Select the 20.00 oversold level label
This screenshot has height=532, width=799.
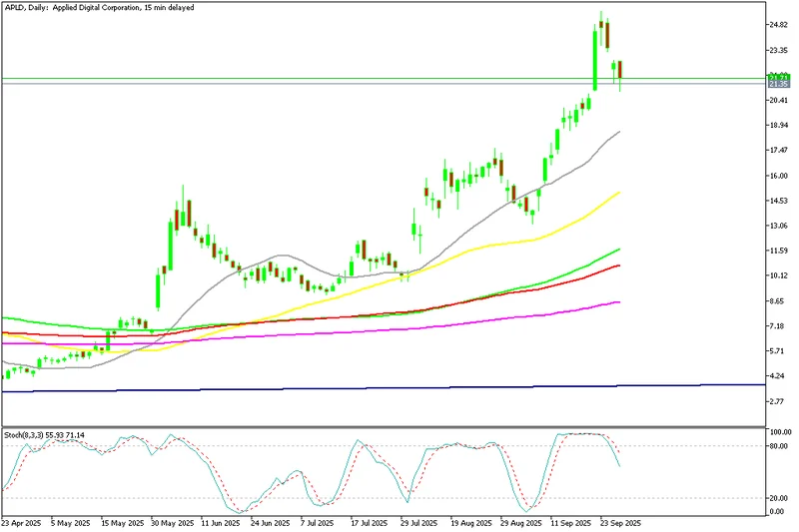(x=778, y=498)
